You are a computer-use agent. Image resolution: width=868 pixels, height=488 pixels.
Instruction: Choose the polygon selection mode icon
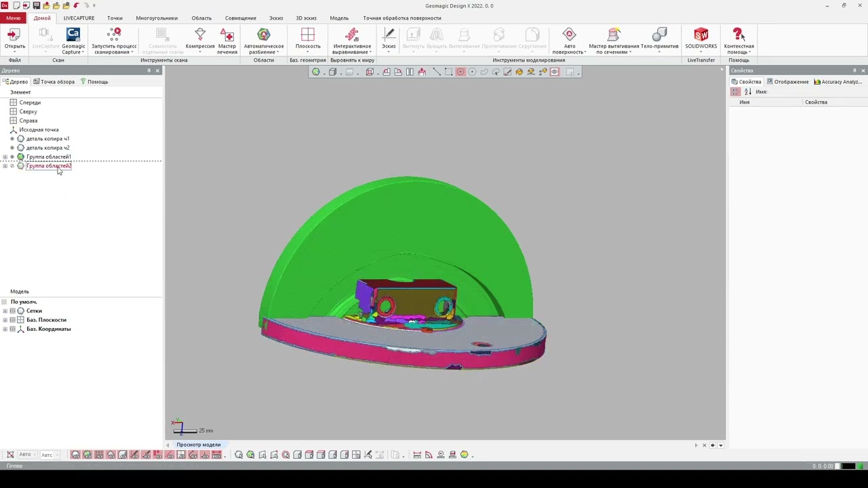(472, 72)
